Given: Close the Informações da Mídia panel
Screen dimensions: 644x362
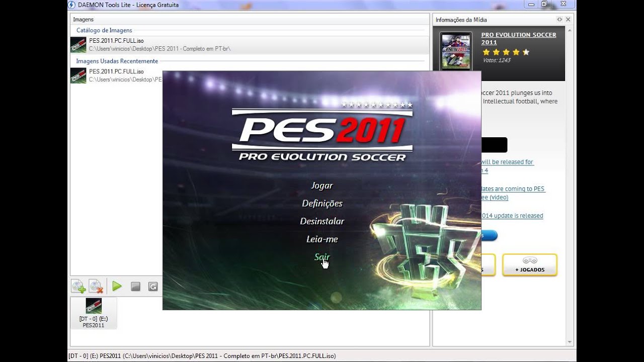Looking at the screenshot, I should [568, 20].
